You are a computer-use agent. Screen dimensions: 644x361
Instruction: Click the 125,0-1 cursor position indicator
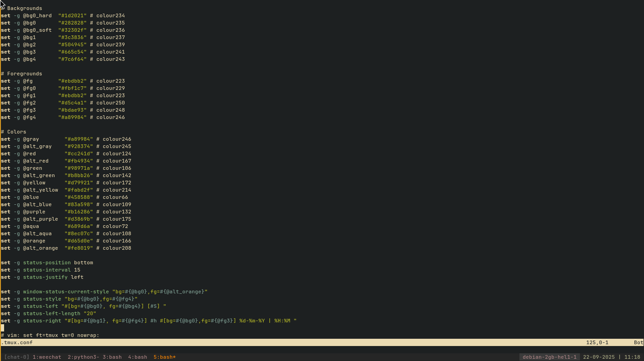pos(597,342)
